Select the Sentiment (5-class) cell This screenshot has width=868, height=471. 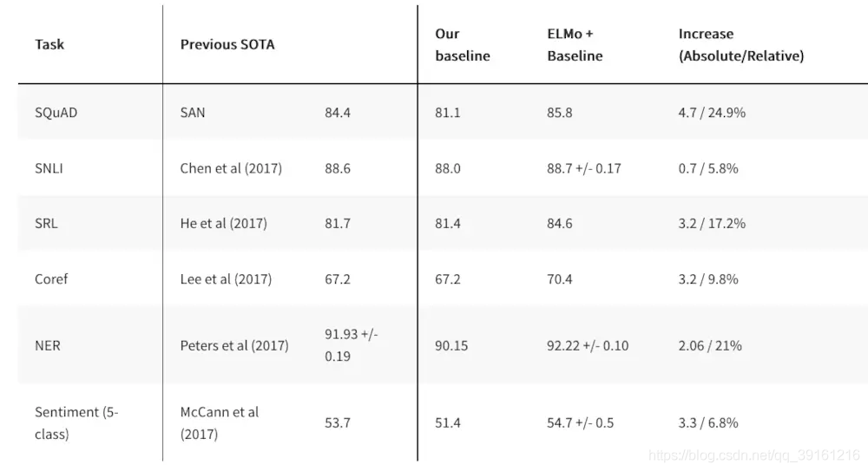(x=76, y=422)
